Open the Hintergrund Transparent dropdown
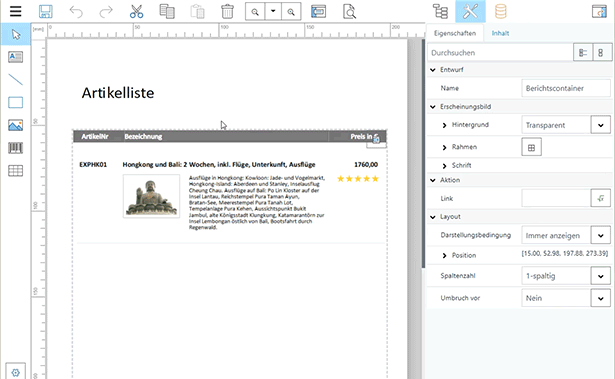Screen dimensions: 615x379 (x=600, y=125)
